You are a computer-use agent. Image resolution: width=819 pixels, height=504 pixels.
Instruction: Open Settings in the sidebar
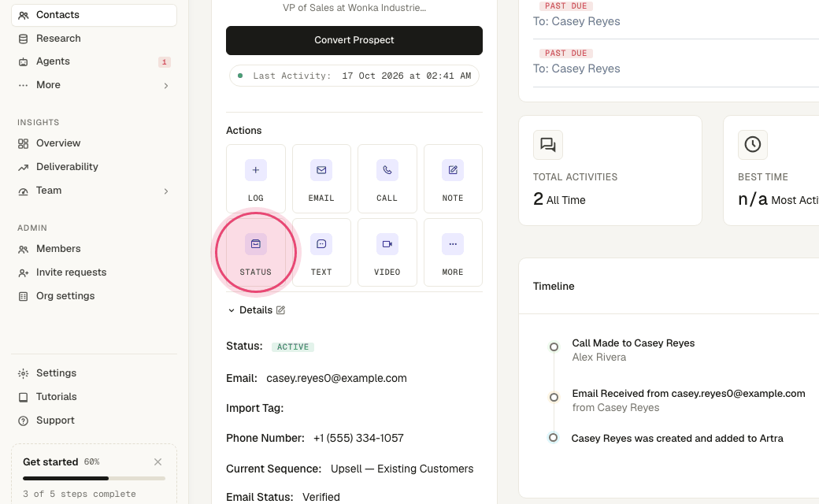[x=94, y=373]
